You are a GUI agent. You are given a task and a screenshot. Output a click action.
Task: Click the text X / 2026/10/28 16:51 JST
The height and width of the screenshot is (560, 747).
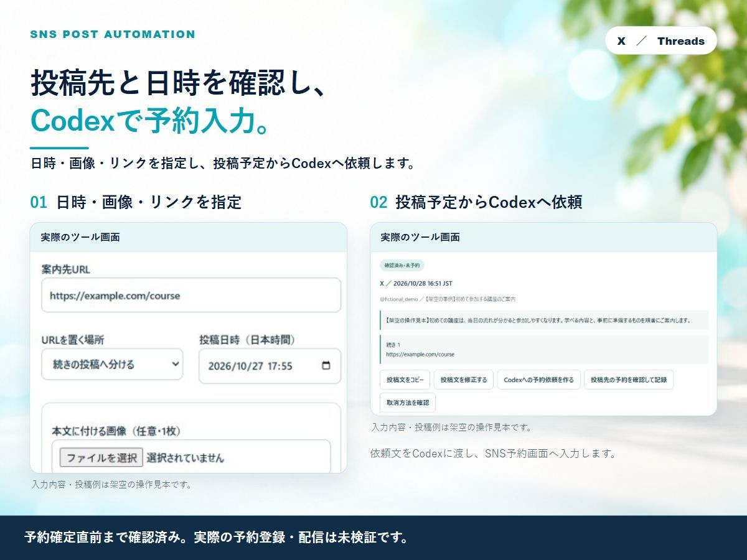tap(416, 283)
